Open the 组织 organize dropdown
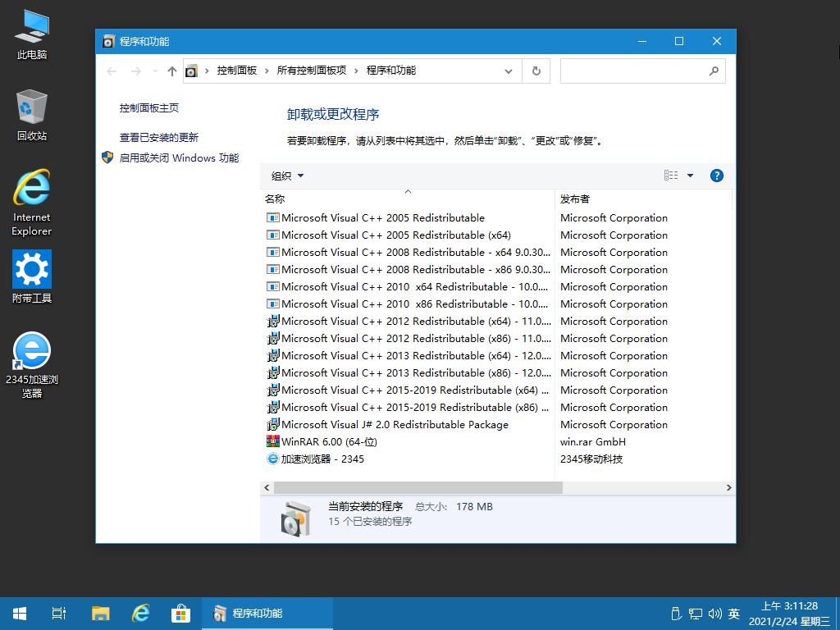The width and height of the screenshot is (840, 630). (x=288, y=176)
